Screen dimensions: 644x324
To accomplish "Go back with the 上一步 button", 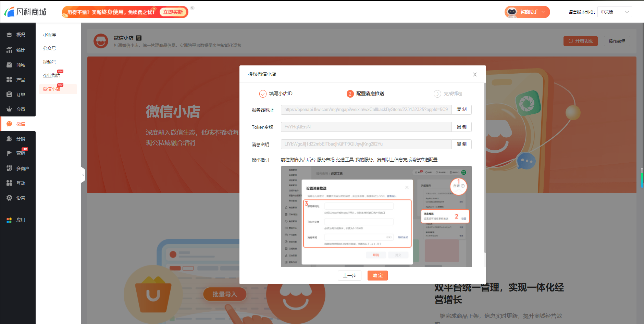I will (349, 276).
